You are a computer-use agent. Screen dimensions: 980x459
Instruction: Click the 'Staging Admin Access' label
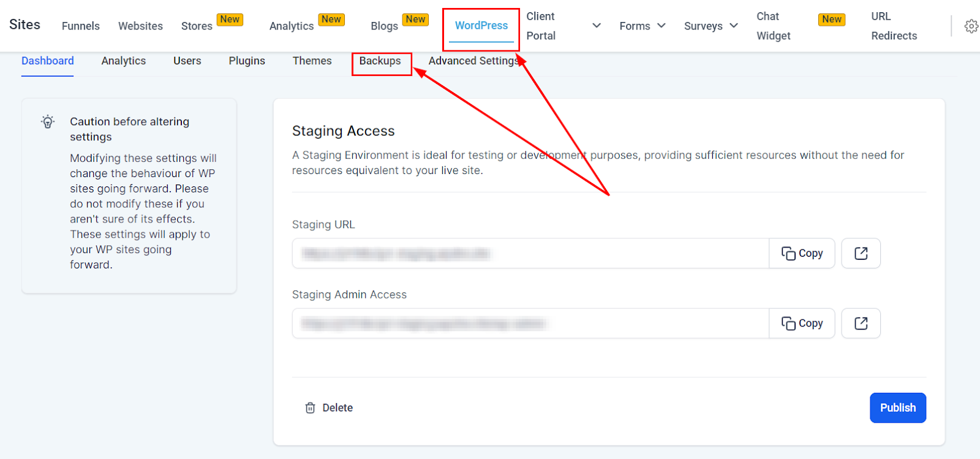tap(349, 295)
